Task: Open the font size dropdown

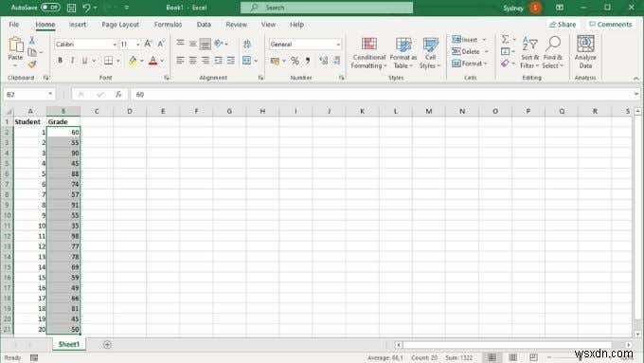Action: point(137,44)
